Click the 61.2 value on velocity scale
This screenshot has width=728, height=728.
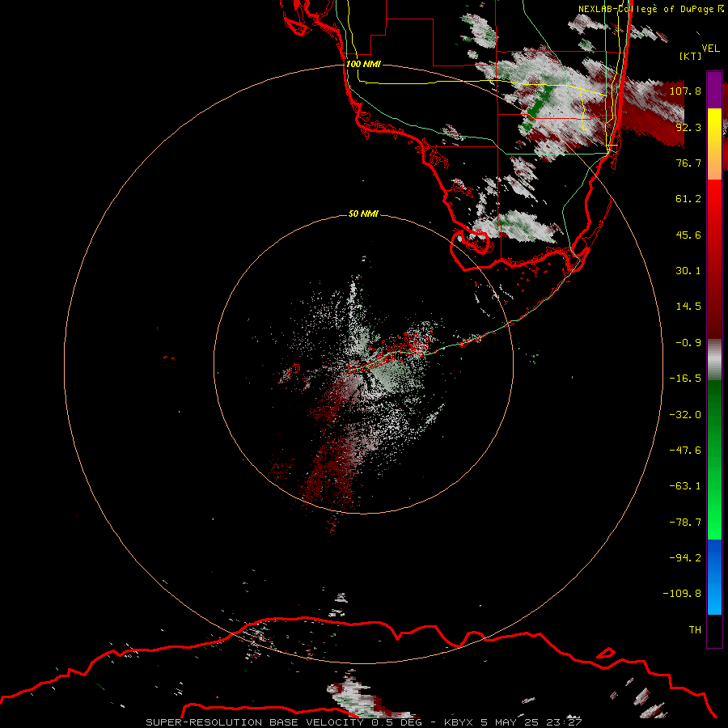(x=688, y=199)
